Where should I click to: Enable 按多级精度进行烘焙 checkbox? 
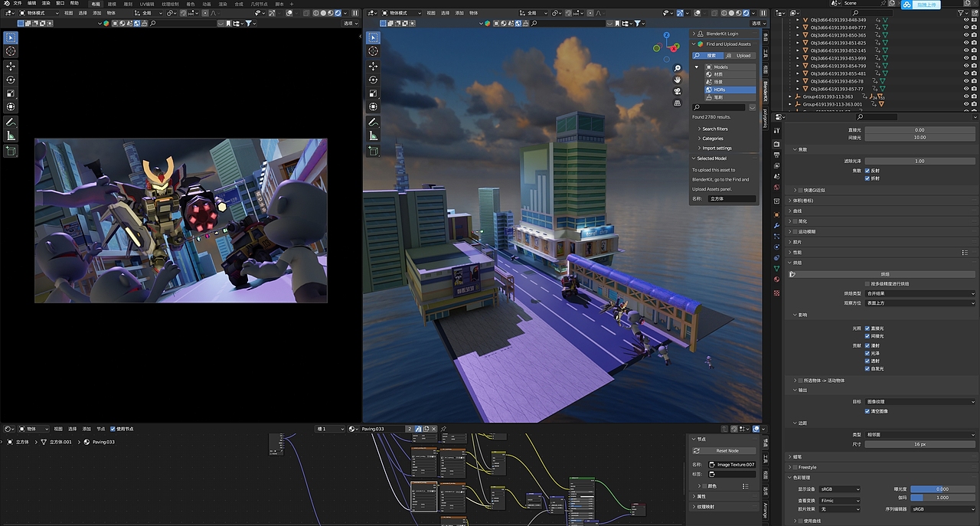pos(867,283)
